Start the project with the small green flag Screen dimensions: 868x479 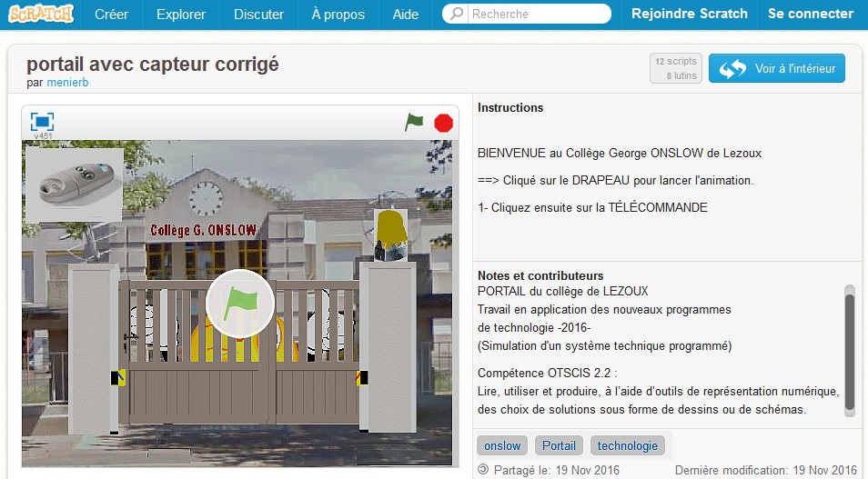(x=413, y=122)
